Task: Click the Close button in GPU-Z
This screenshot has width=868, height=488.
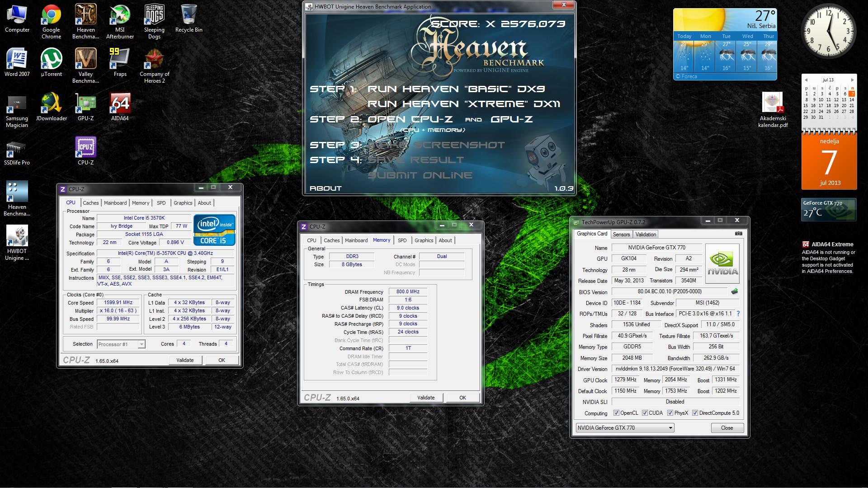Action: coord(727,428)
